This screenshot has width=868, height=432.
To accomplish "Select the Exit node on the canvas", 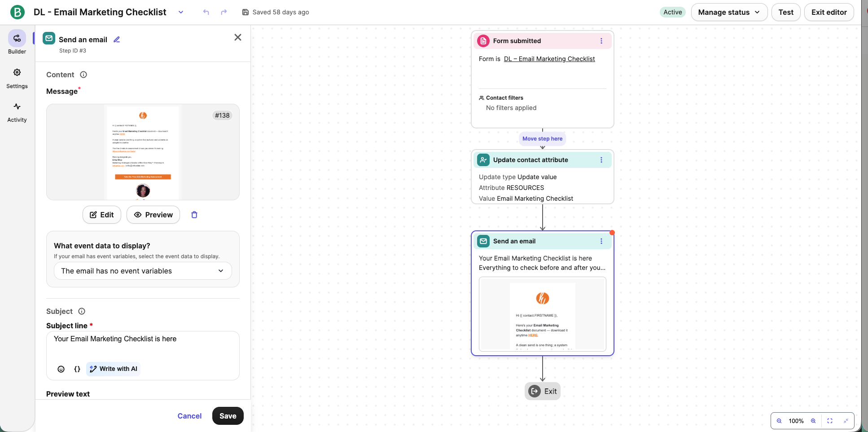I will [542, 391].
